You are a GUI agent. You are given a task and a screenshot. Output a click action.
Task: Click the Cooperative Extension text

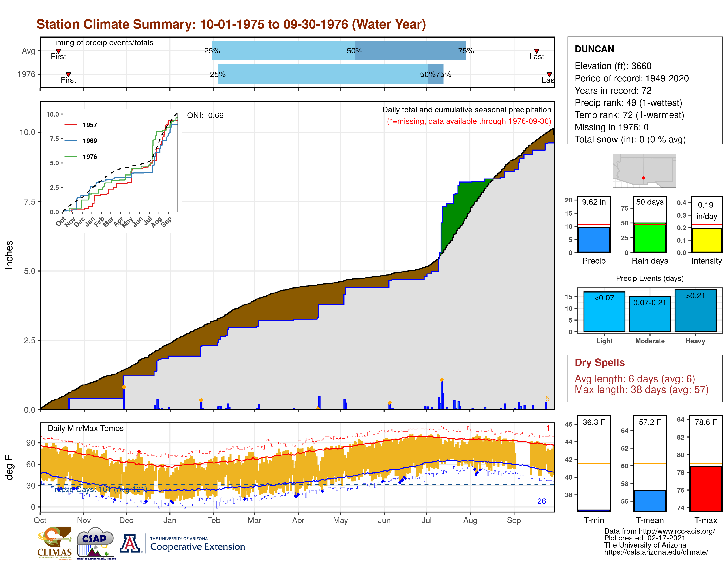click(x=197, y=547)
